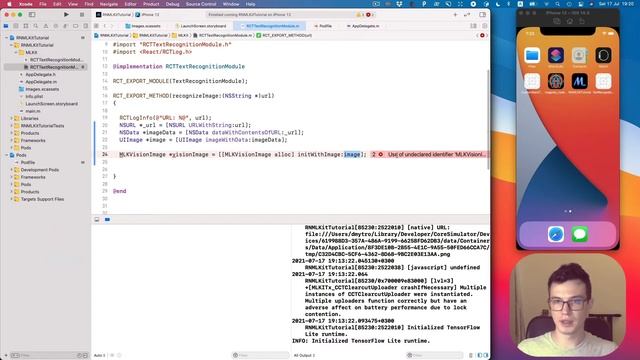Open the Source Control menu
The width and height of the screenshot is (640, 360).
pyautogui.click(x=201, y=4)
